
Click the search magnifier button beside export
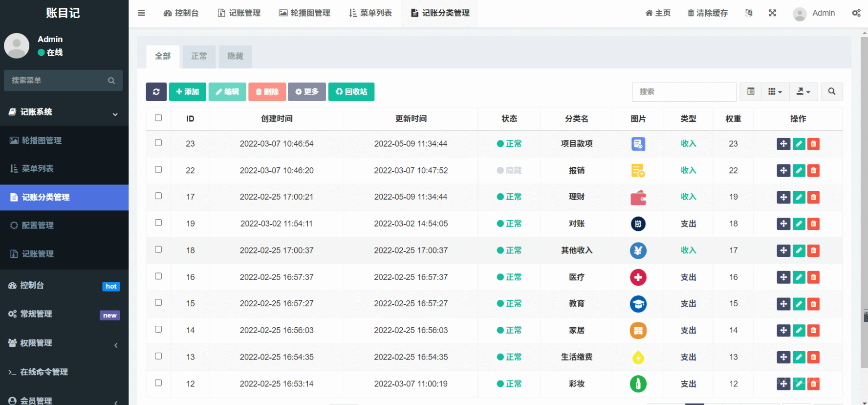(832, 91)
